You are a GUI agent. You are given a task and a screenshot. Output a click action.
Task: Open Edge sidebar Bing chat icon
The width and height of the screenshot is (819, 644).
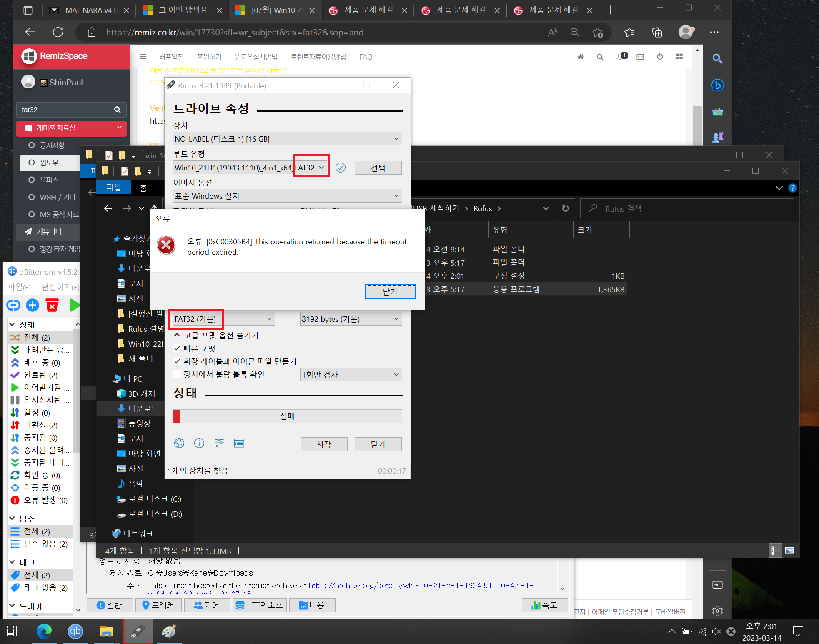717,85
